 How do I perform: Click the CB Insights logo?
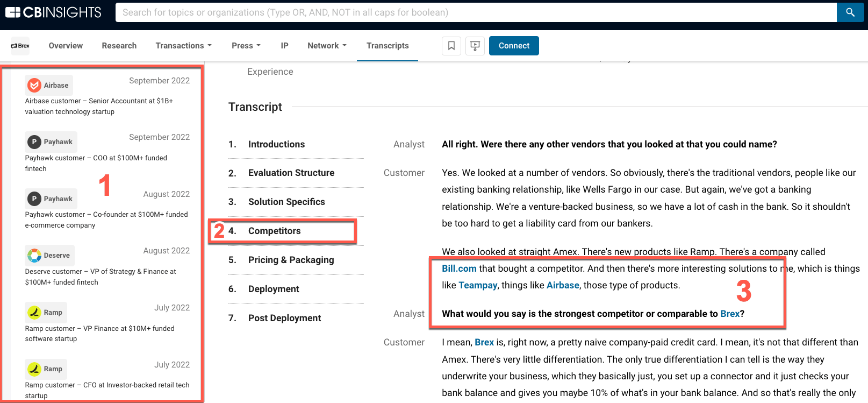53,12
